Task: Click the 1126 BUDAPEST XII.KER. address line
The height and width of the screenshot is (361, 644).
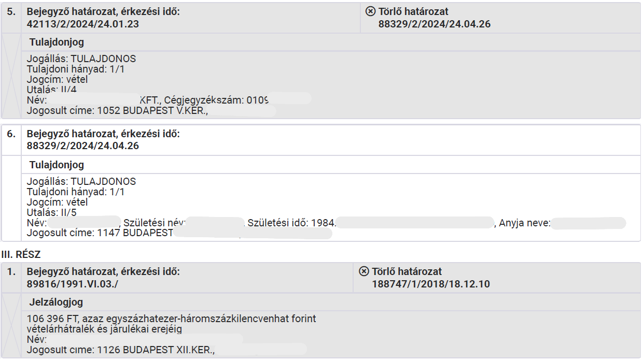Action: pyautogui.click(x=121, y=350)
